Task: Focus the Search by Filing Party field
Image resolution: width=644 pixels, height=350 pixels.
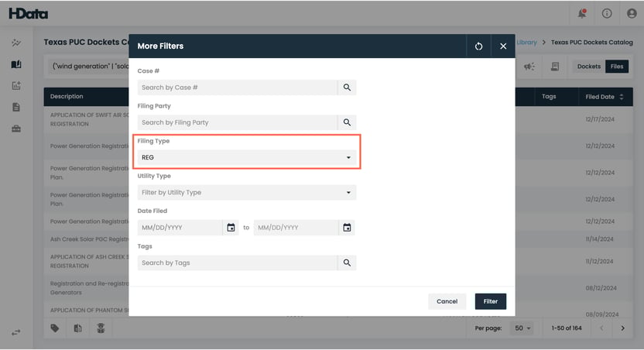Action: pos(238,122)
